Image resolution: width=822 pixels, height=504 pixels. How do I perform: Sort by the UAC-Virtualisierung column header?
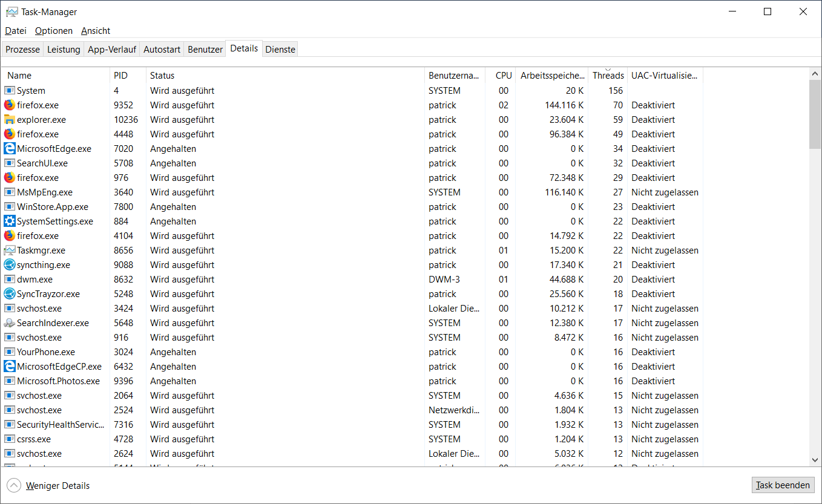click(665, 76)
